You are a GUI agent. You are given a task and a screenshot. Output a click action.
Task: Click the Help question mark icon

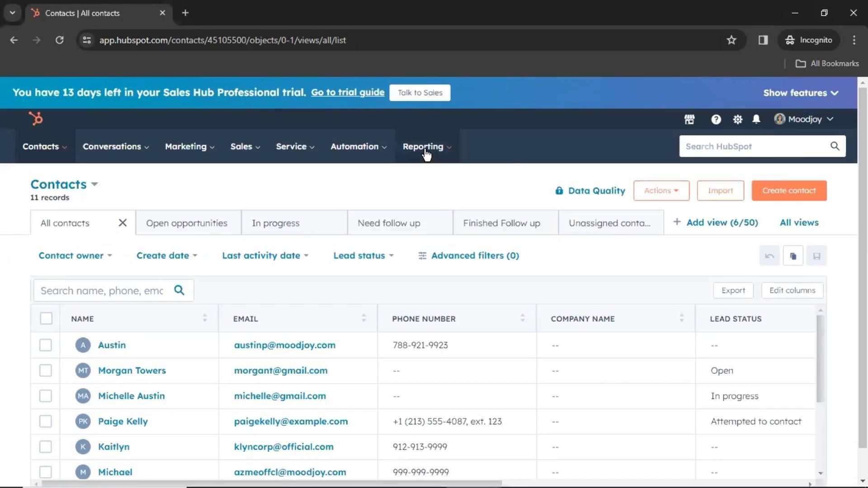pyautogui.click(x=716, y=119)
